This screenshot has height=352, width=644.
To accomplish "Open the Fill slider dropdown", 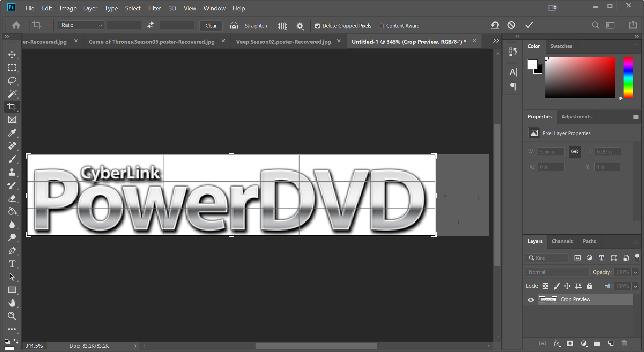I will tap(635, 286).
